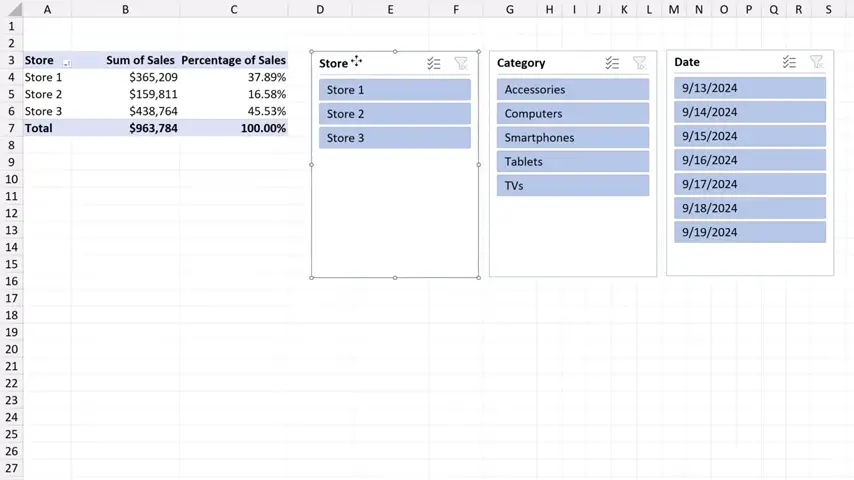This screenshot has width=854, height=480.
Task: Click the row 7 header
Action: pos(11,128)
